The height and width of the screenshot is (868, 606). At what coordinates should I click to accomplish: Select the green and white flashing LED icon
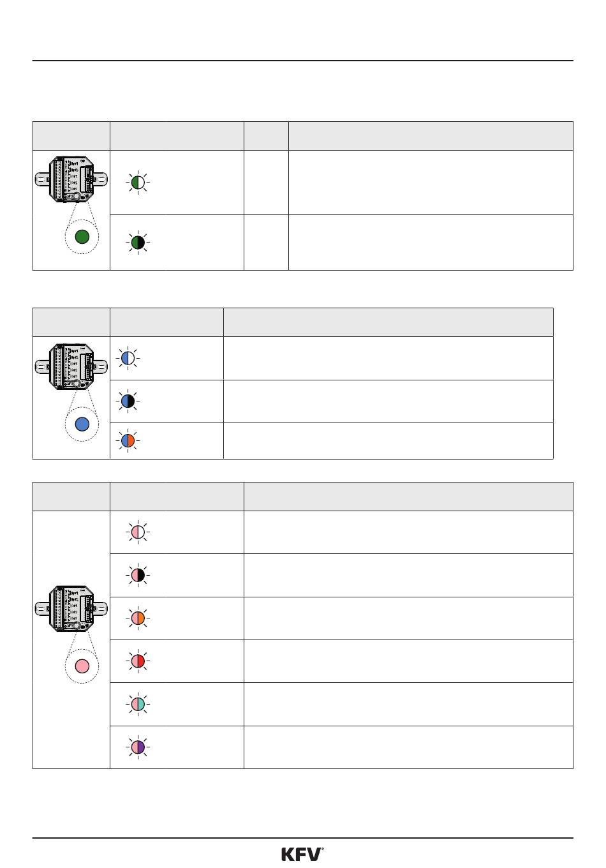coord(138,183)
